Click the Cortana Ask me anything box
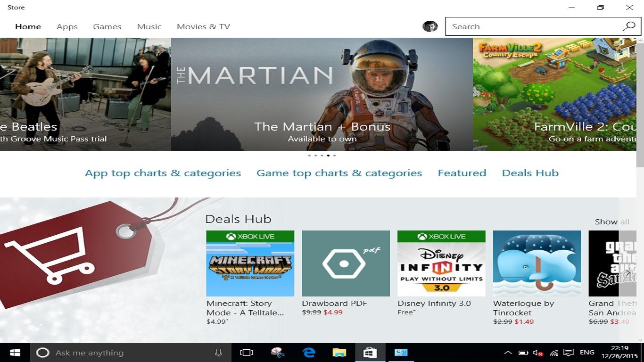The image size is (644, 362). pyautogui.click(x=131, y=353)
